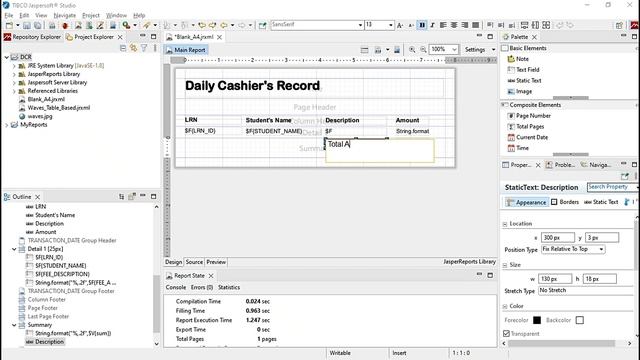640x360 pixels.
Task: Click the save report icon in designer toolbar
Action: coord(397,49)
